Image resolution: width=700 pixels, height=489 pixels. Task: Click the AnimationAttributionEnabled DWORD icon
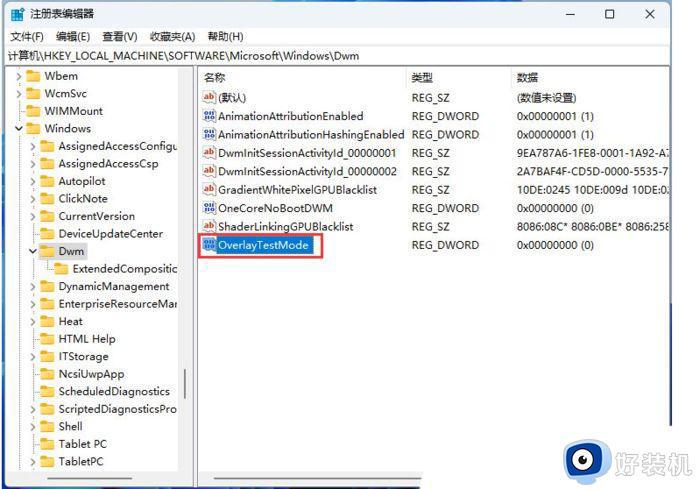point(209,116)
